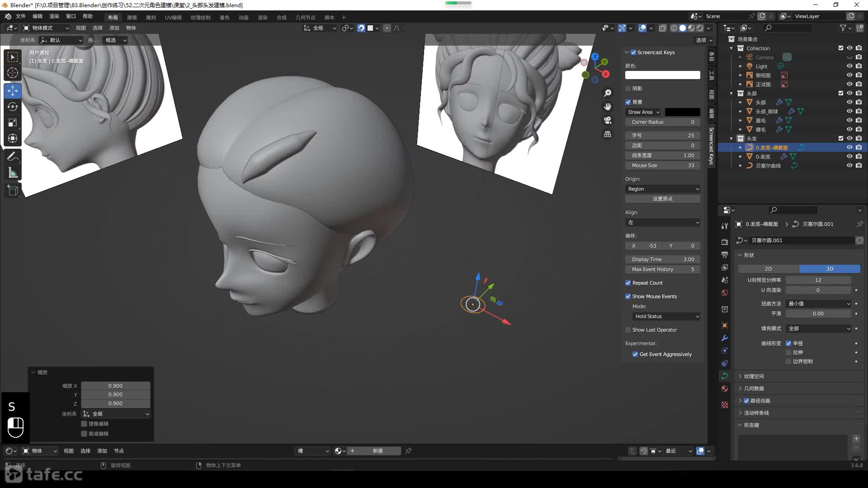Viewport: 868px width, 488px height.
Task: Enable X-ray toggle in viewport header
Action: pos(662,28)
